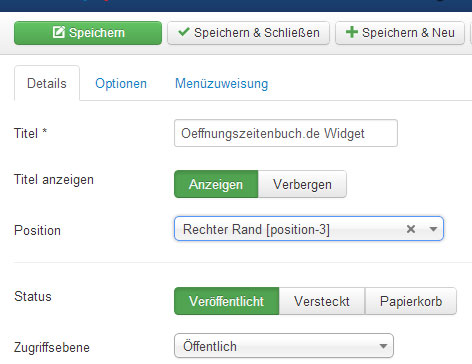Expand the Position dropdown arrow

click(433, 229)
